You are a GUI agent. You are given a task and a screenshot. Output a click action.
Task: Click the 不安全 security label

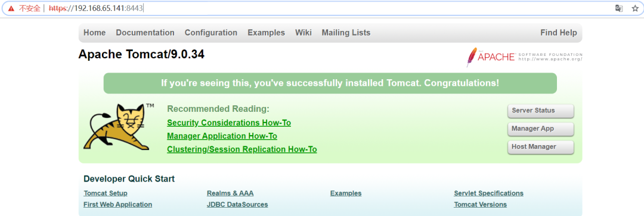point(30,8)
